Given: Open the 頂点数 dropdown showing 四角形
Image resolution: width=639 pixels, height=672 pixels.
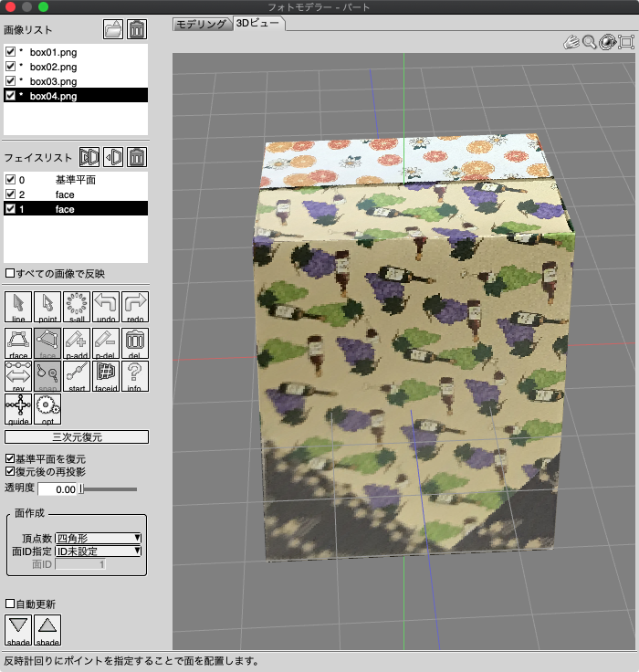Looking at the screenshot, I should click(99, 538).
